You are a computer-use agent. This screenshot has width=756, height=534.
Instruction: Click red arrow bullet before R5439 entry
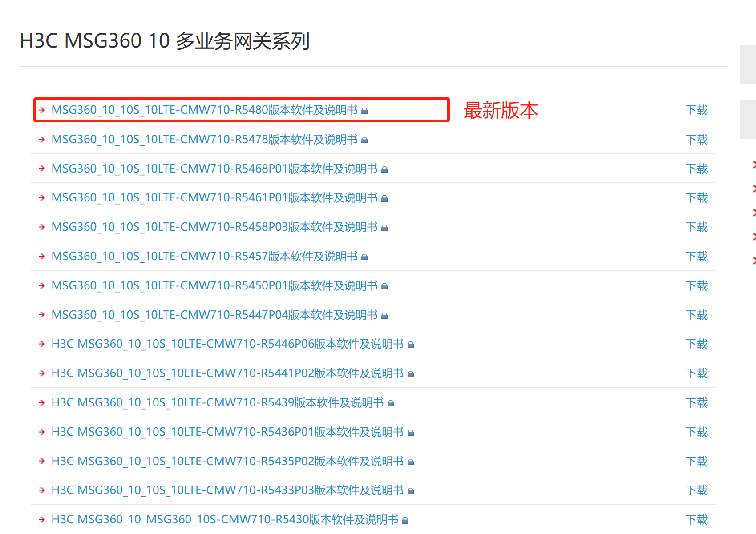pos(42,403)
